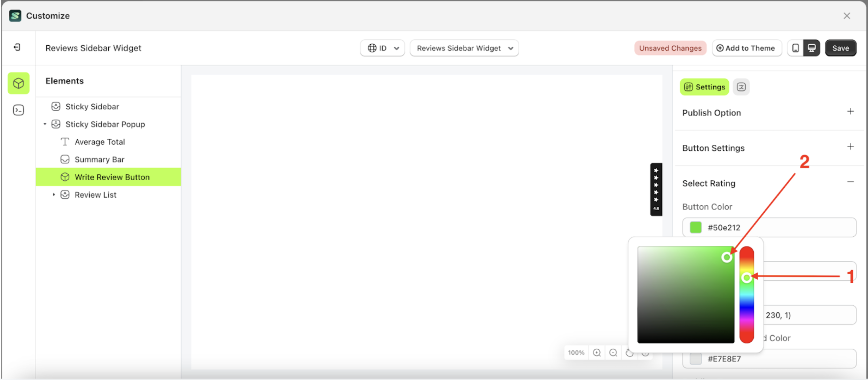Activate the hand pan tool icon

pyautogui.click(x=629, y=353)
